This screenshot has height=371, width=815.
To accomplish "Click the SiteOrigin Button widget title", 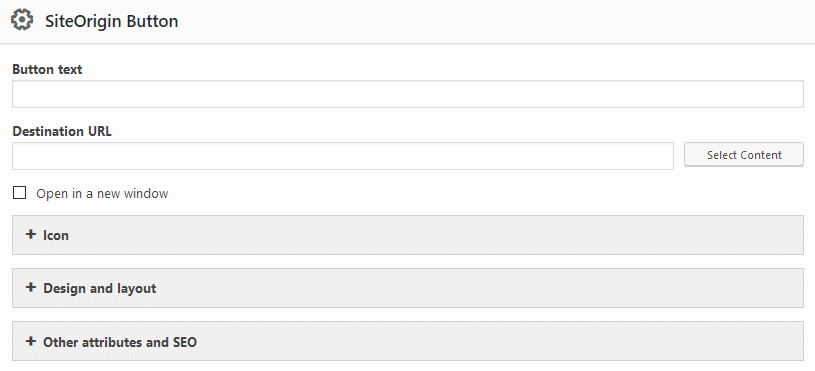I will [111, 21].
